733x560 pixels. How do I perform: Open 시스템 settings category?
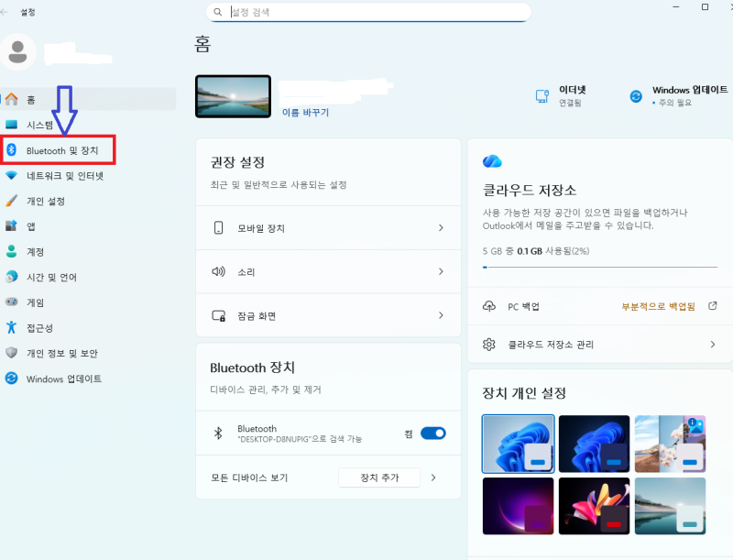[88, 125]
